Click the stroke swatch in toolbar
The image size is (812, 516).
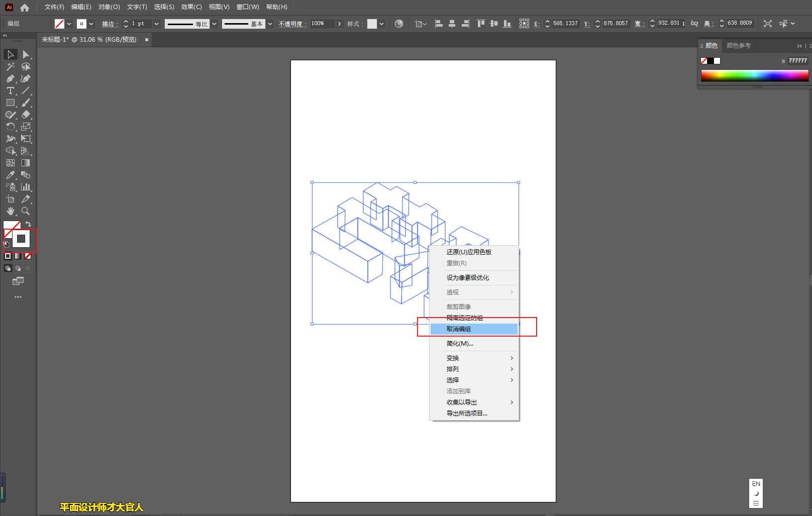tap(21, 239)
